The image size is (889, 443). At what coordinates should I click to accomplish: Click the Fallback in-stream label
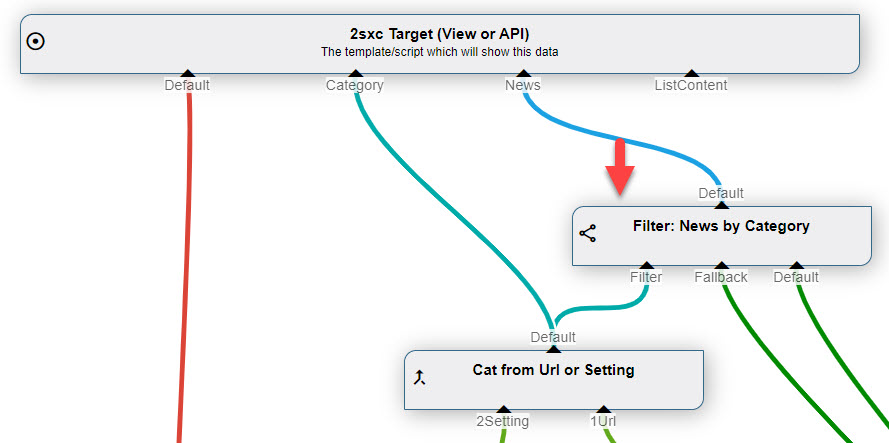coord(721,277)
